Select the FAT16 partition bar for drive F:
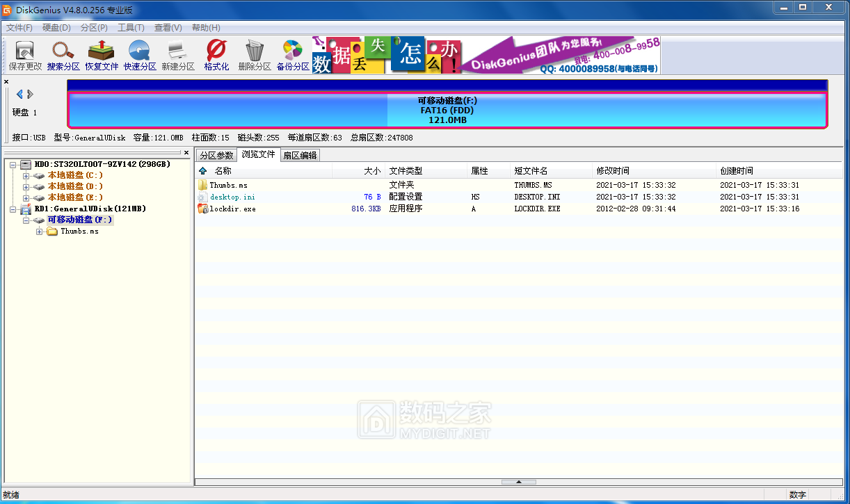850x504 pixels. coord(447,111)
